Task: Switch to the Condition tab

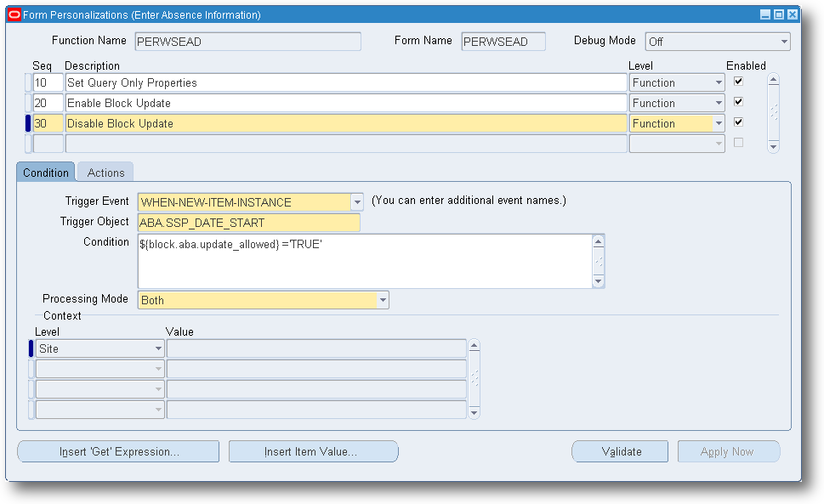Action: point(46,173)
